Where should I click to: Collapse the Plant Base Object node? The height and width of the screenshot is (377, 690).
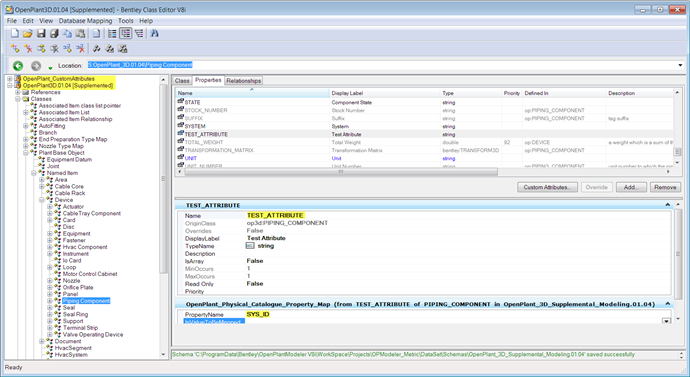pos(26,153)
